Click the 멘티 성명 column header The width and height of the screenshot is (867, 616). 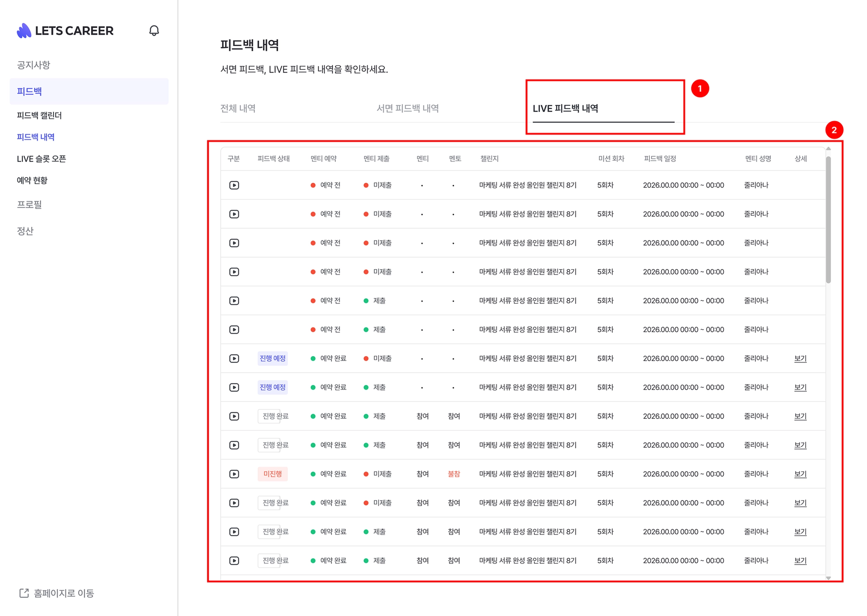[758, 159]
